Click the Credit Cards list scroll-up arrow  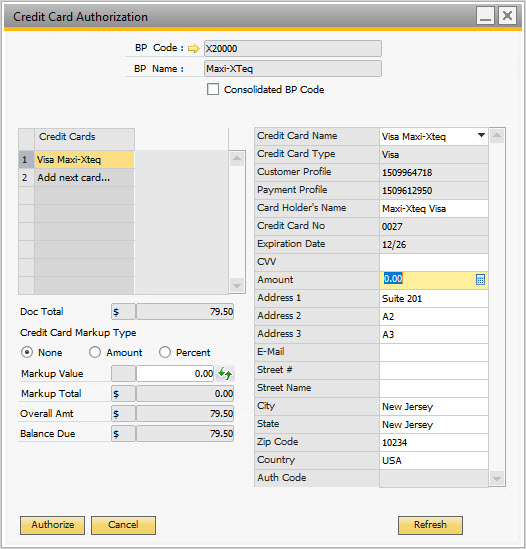pos(237,159)
